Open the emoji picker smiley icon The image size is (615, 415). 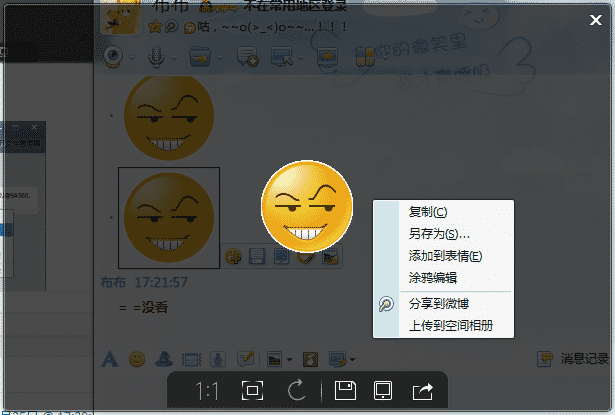[x=137, y=359]
